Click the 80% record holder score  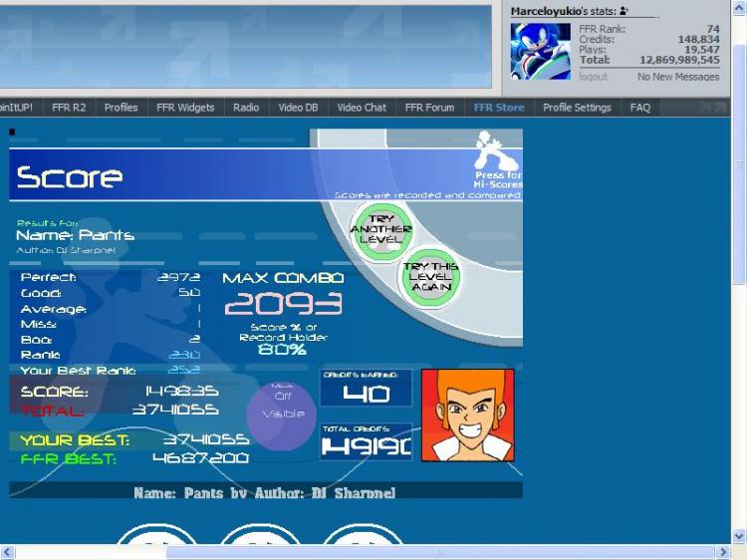point(282,350)
